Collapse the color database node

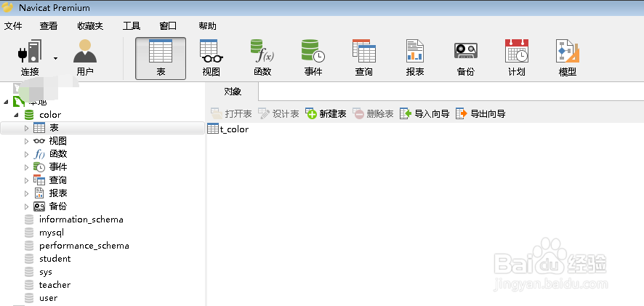coord(17,115)
